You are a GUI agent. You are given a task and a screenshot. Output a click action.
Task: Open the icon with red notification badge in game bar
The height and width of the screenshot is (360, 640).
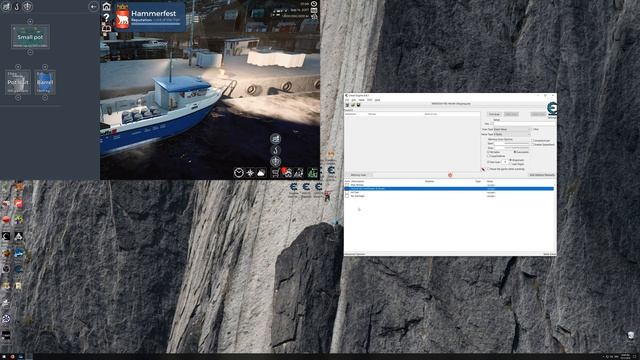tap(287, 173)
